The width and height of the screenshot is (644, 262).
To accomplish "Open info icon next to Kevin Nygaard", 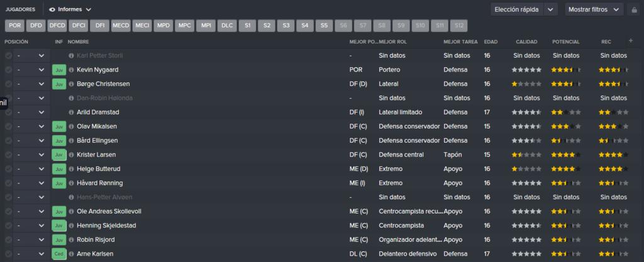I will [x=72, y=70].
